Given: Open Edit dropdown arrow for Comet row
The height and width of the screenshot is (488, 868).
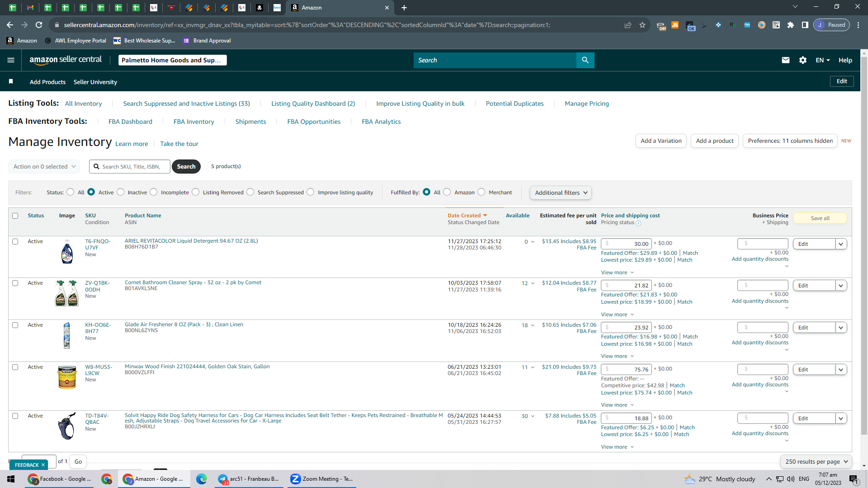Looking at the screenshot, I should 841,286.
